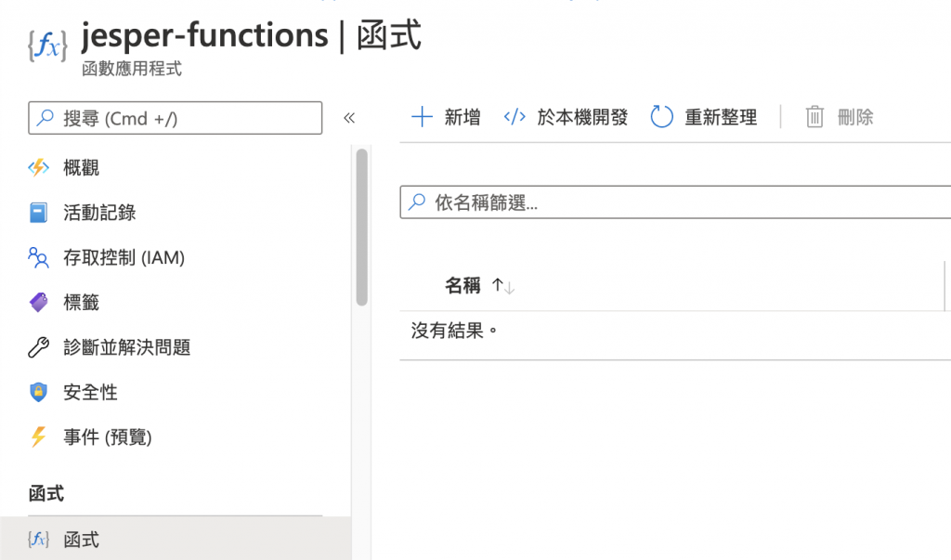Click the magnifier icon in the sidebar search box
Screen dimensions: 951x560
click(45, 117)
